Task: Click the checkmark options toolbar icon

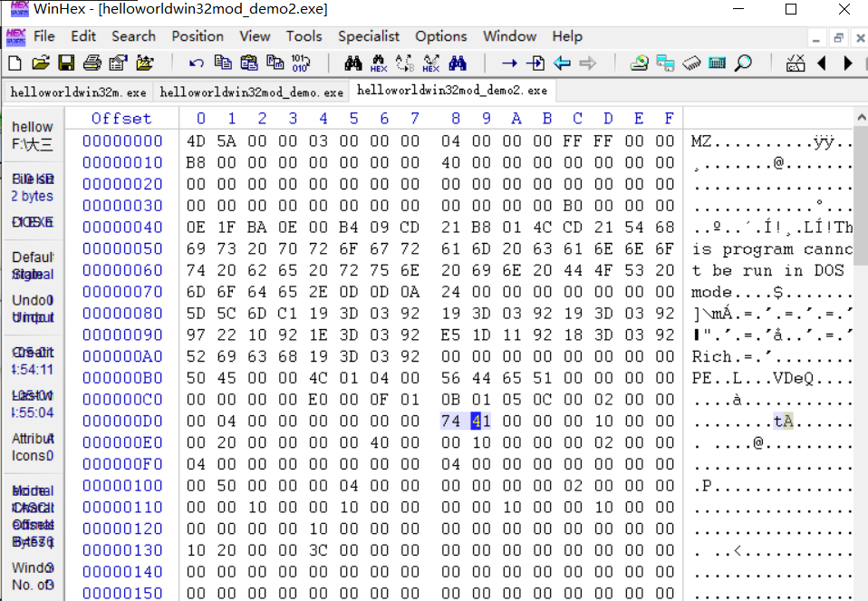Action: (796, 63)
